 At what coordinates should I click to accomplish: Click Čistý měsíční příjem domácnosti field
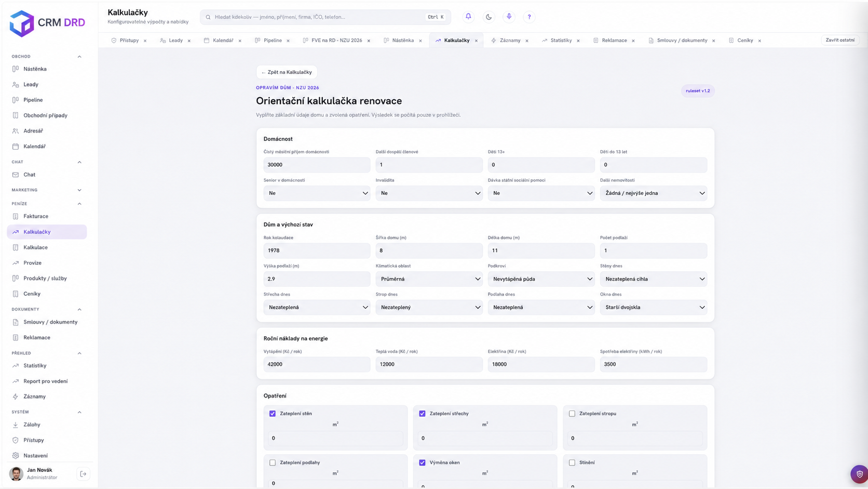[317, 165]
